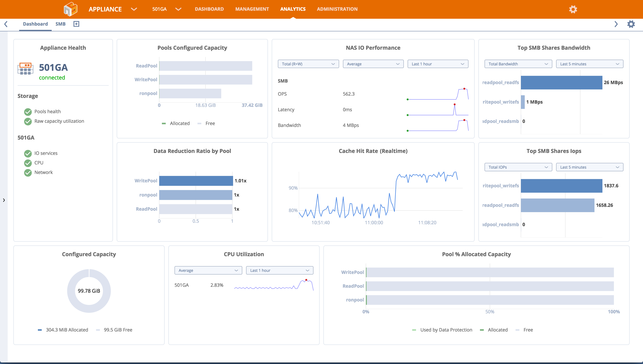The width and height of the screenshot is (643, 364).
Task: Select the MANAGEMENT menu item
Action: [x=252, y=9]
